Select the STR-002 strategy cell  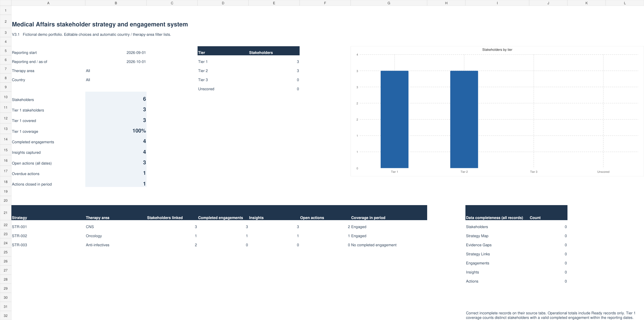pyautogui.click(x=48, y=234)
